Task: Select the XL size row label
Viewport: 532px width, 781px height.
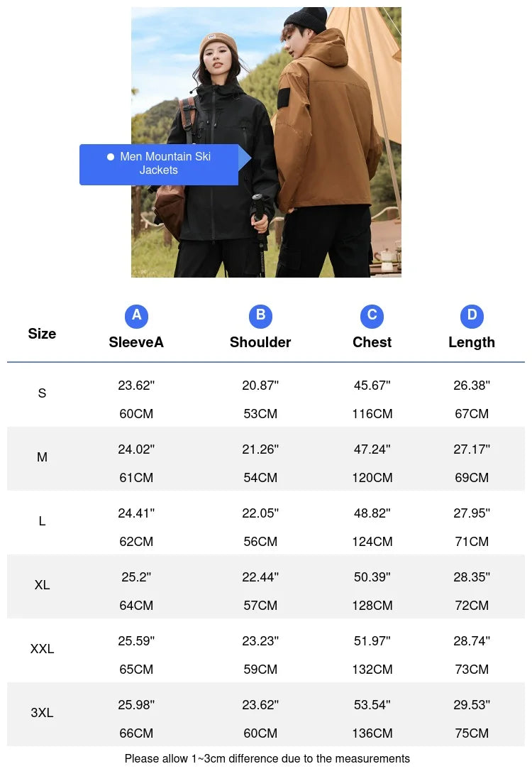Action: tap(42, 585)
